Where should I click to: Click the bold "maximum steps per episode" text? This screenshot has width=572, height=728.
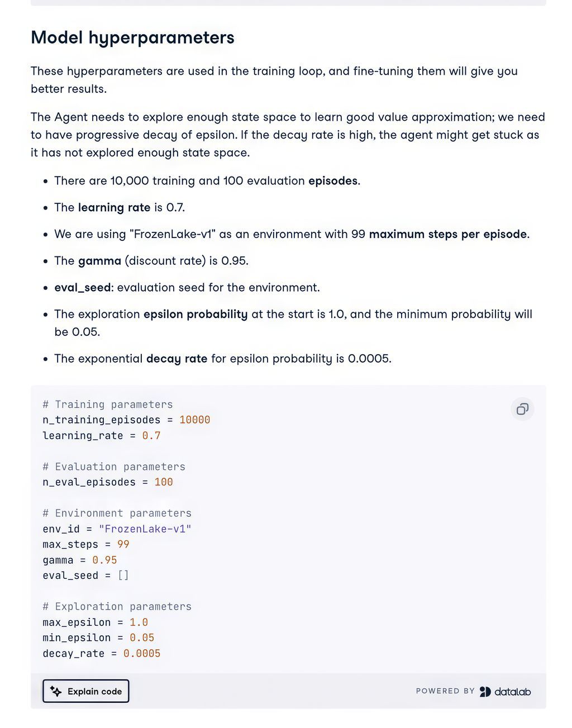pos(447,234)
